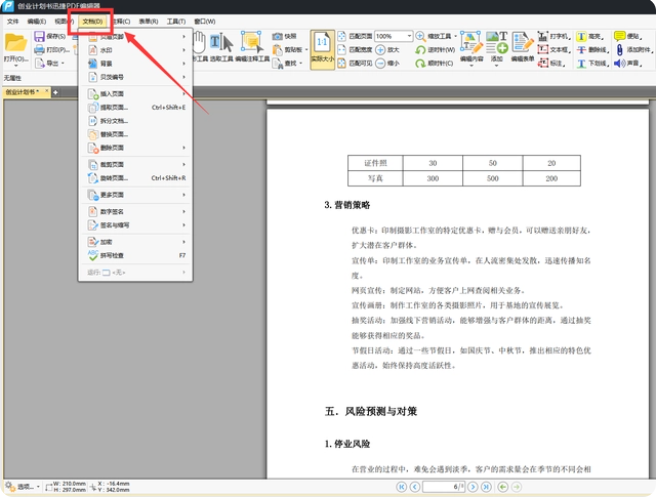658x497 pixels.
Task: Click the Edit Form icon
Action: tap(522, 42)
